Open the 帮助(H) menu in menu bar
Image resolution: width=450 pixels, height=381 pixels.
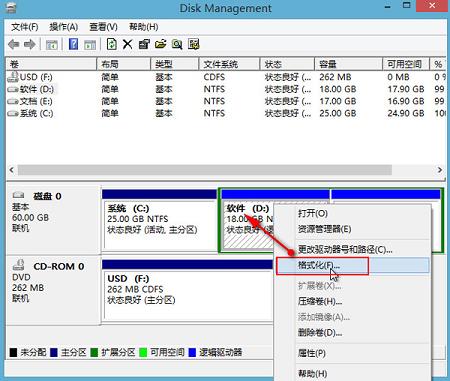pos(143,27)
